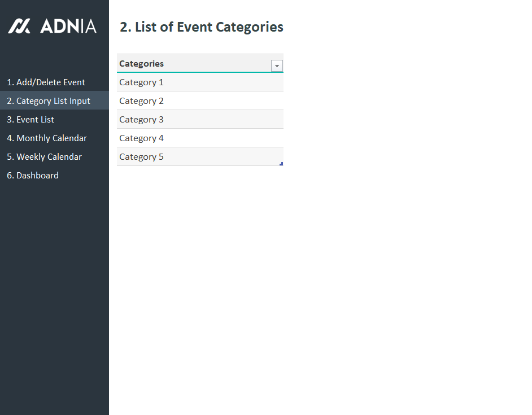Click the ADNIA logo symbol
The height and width of the screenshot is (415, 532).
(x=19, y=26)
